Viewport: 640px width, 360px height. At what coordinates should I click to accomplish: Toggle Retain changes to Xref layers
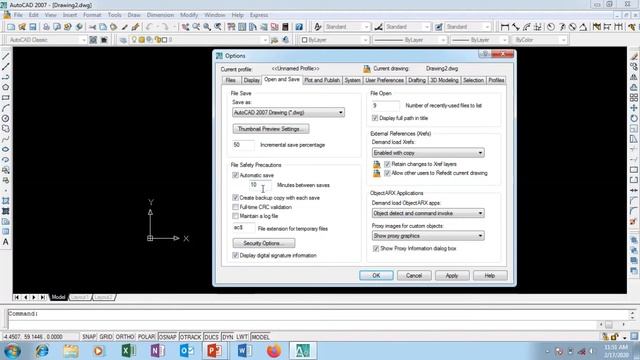[387, 164]
